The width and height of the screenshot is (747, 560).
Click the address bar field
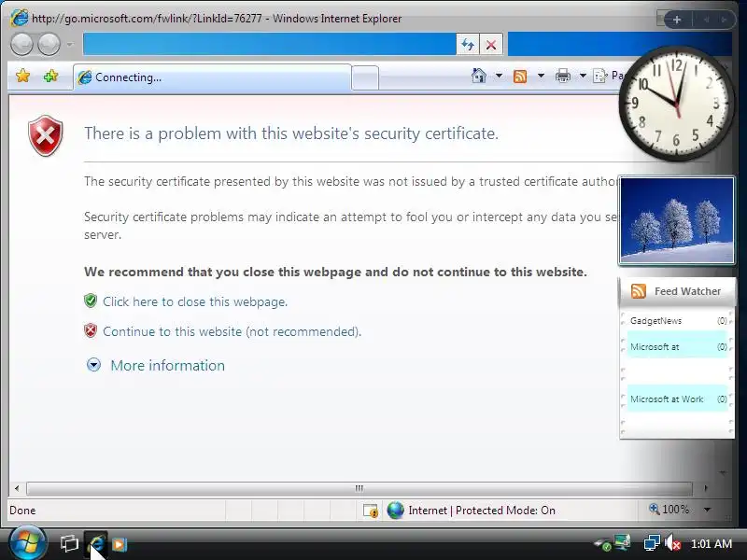coord(269,44)
